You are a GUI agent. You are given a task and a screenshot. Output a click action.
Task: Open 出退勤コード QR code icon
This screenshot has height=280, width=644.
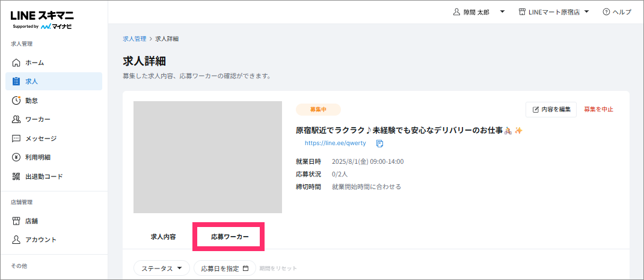tap(16, 176)
